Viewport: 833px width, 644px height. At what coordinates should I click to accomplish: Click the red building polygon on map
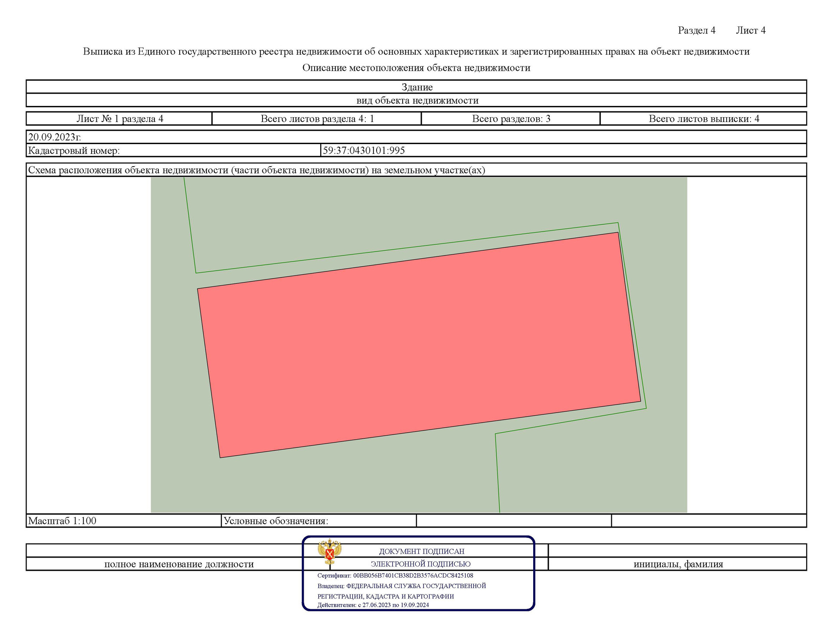[x=419, y=345]
